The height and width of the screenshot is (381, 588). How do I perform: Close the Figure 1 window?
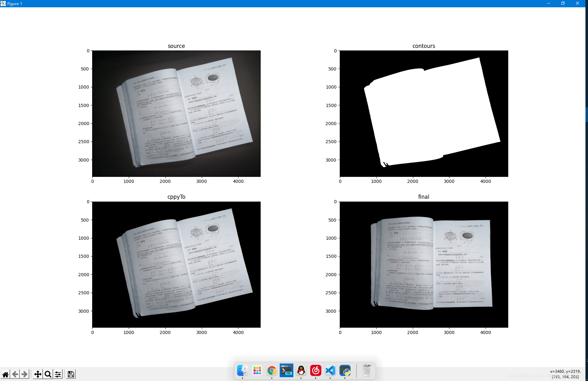[578, 3]
